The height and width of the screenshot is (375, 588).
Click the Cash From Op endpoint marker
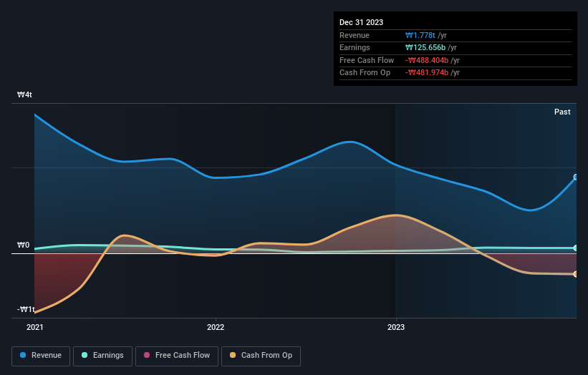tap(576, 274)
